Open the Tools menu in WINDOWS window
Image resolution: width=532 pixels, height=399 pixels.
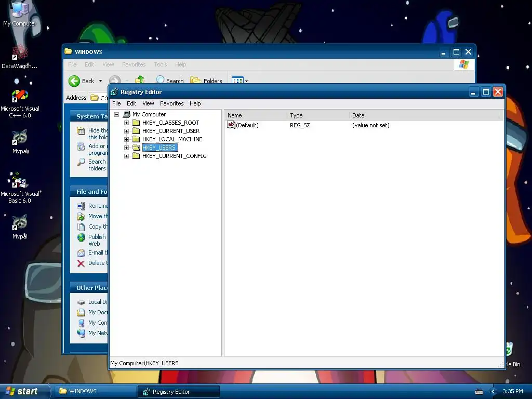(x=160, y=64)
